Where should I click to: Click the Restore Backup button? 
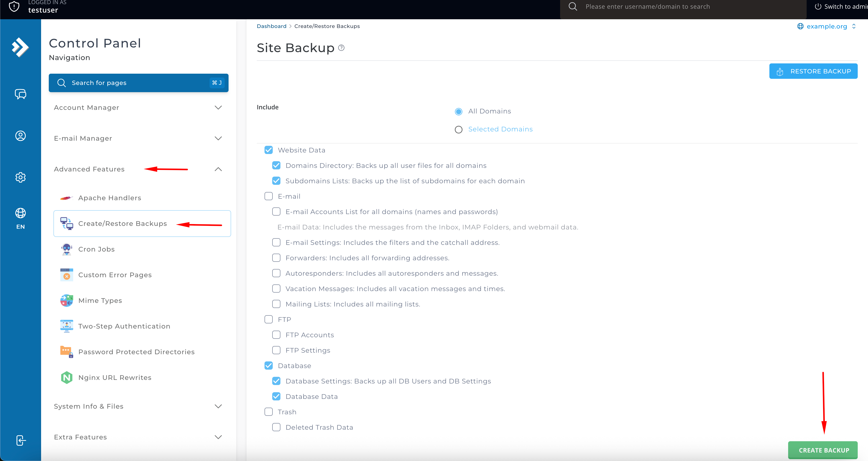point(813,71)
